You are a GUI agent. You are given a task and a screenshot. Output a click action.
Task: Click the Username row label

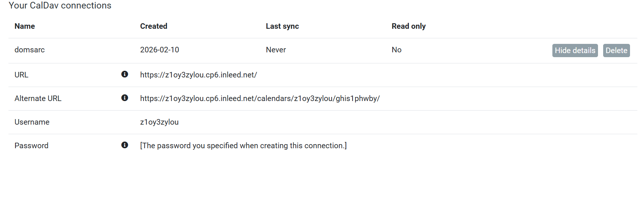pos(32,122)
